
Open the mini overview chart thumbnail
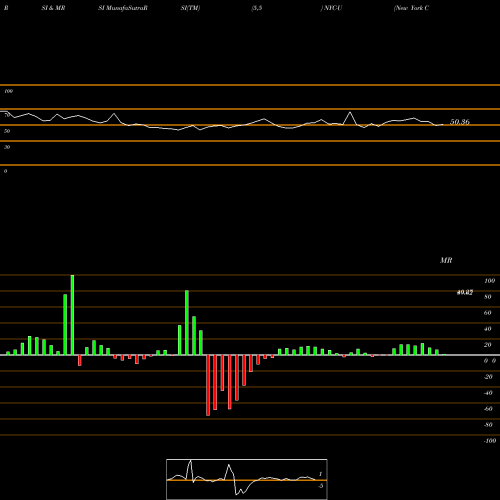[x=247, y=479]
